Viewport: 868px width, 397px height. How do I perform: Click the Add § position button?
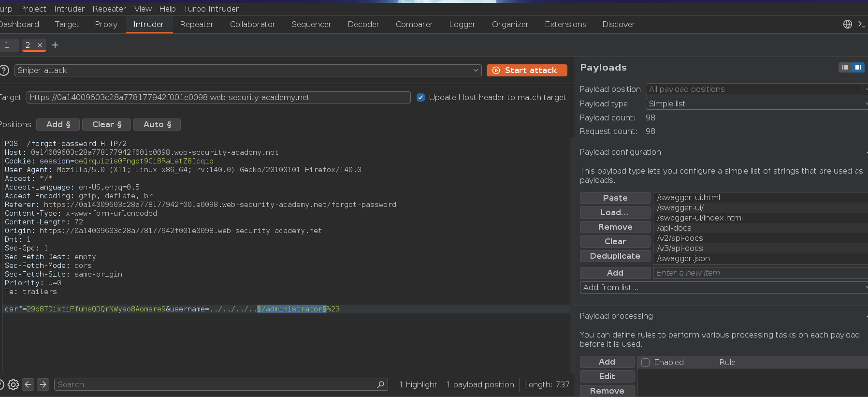pyautogui.click(x=58, y=124)
